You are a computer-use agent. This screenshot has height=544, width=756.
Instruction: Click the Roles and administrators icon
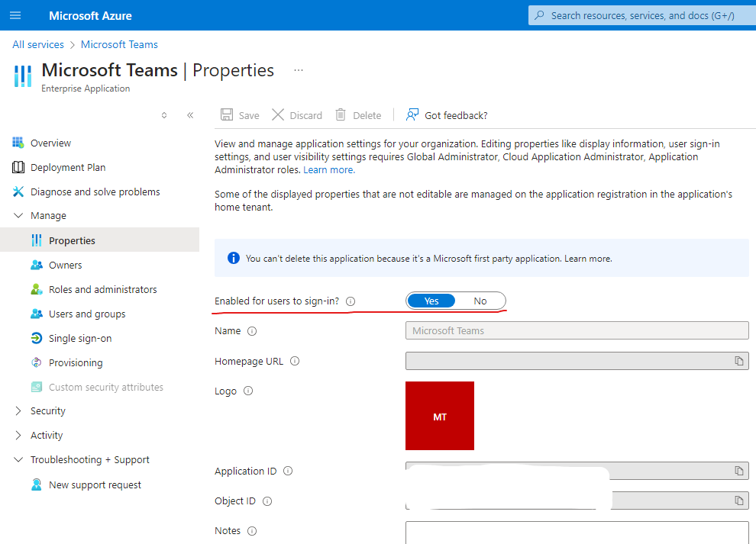point(36,289)
